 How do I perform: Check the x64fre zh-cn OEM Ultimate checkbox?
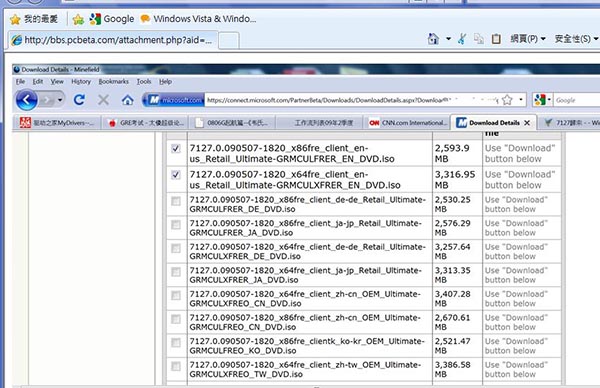(x=176, y=295)
